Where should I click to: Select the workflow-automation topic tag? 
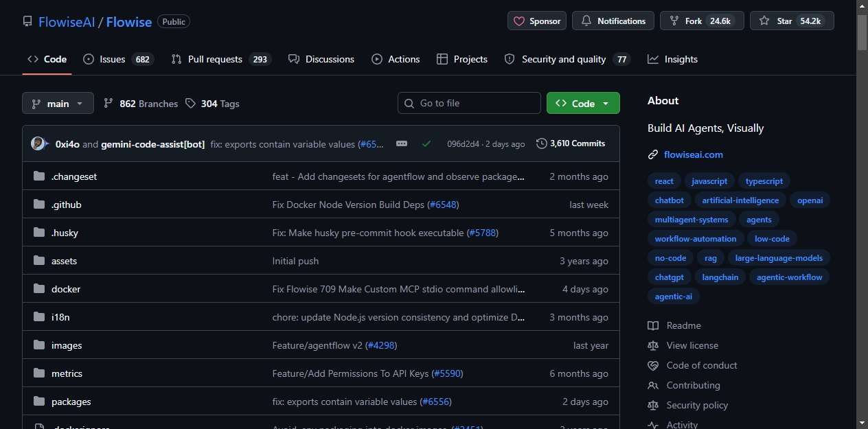coord(696,239)
